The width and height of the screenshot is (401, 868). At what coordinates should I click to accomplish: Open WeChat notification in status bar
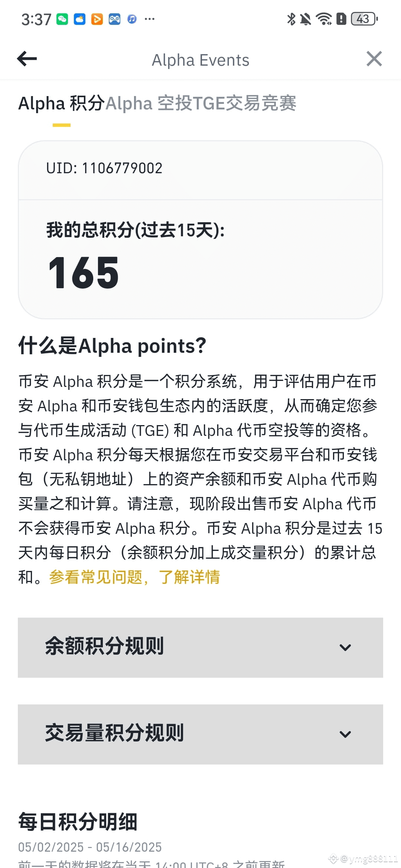62,19
